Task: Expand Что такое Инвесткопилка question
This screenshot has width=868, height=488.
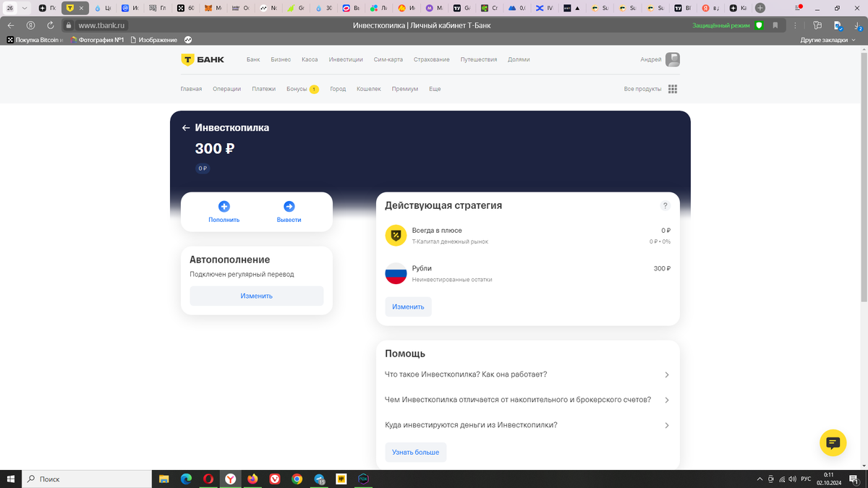Action: coord(528,374)
